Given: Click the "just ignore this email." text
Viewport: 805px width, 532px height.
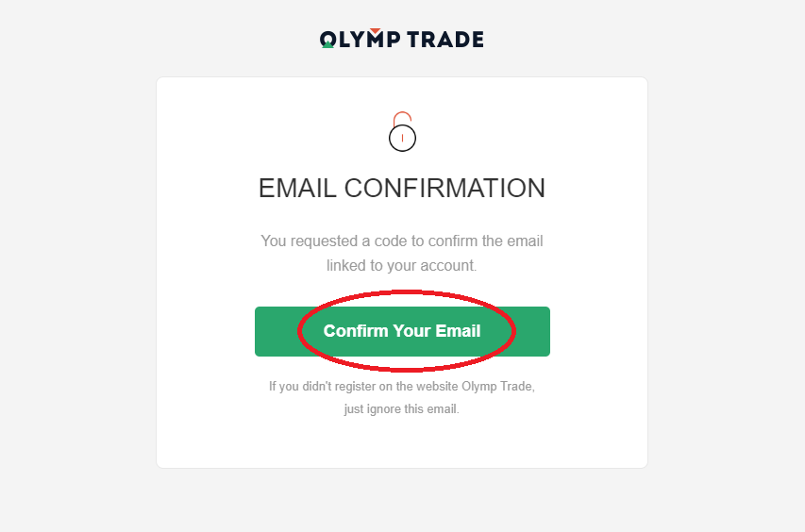Looking at the screenshot, I should pos(401,409).
